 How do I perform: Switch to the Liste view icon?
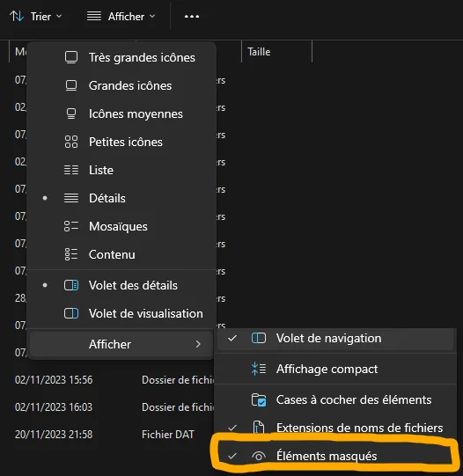point(71,170)
